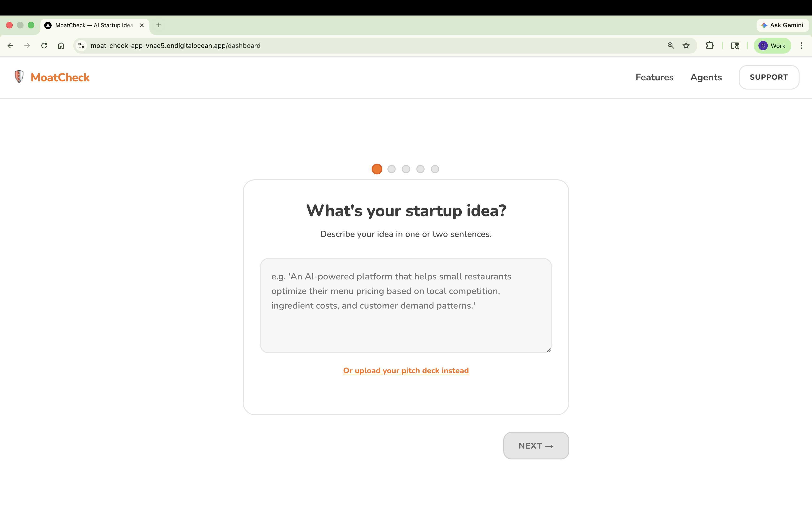Screen dimensions: 812x525
Task: Go back with browser back arrow
Action: (11, 46)
